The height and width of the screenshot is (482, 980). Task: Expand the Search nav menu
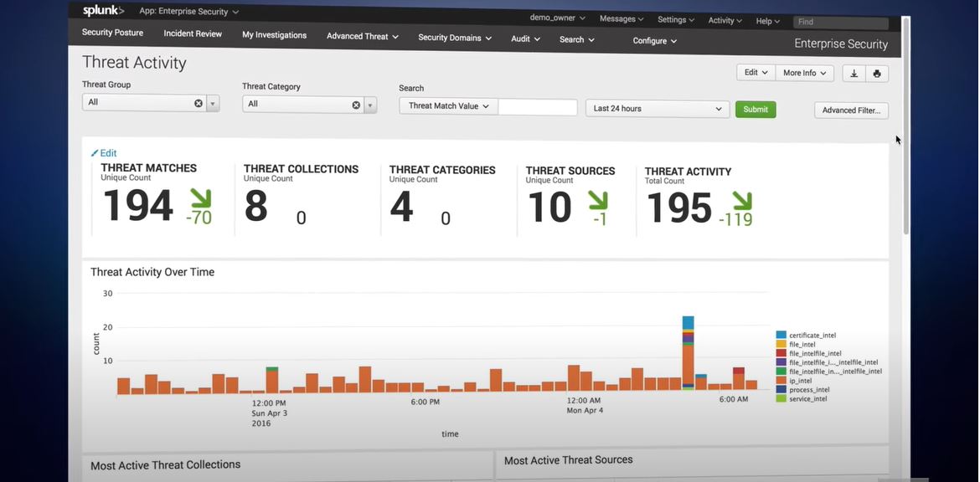pos(577,39)
